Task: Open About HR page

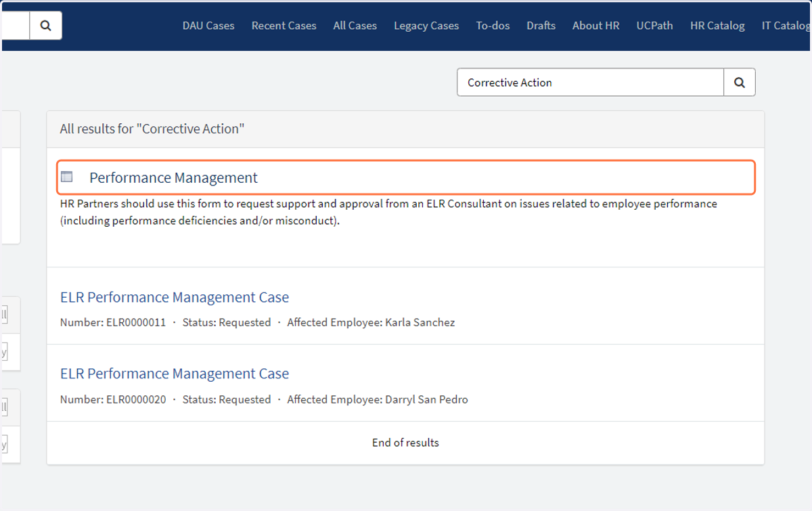Action: pyautogui.click(x=596, y=26)
